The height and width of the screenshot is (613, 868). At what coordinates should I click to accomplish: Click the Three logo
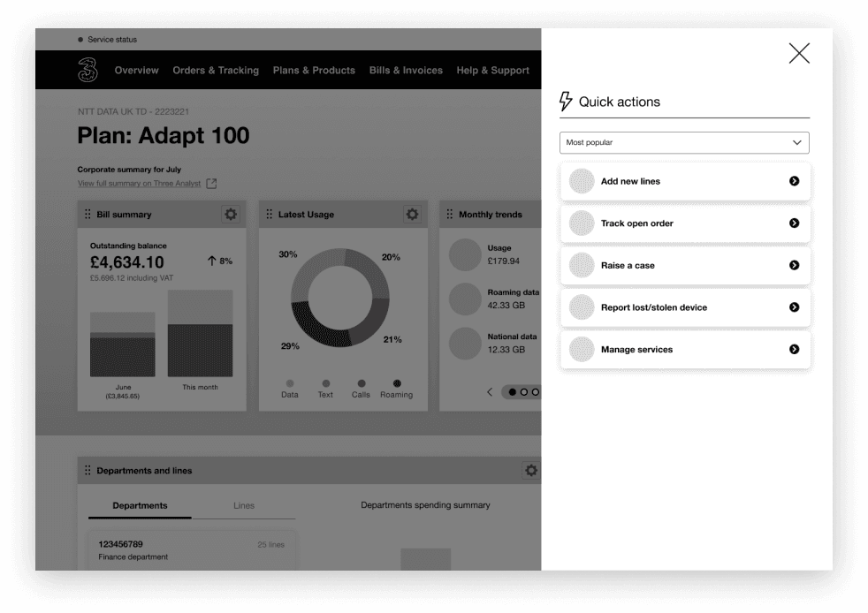tap(88, 70)
